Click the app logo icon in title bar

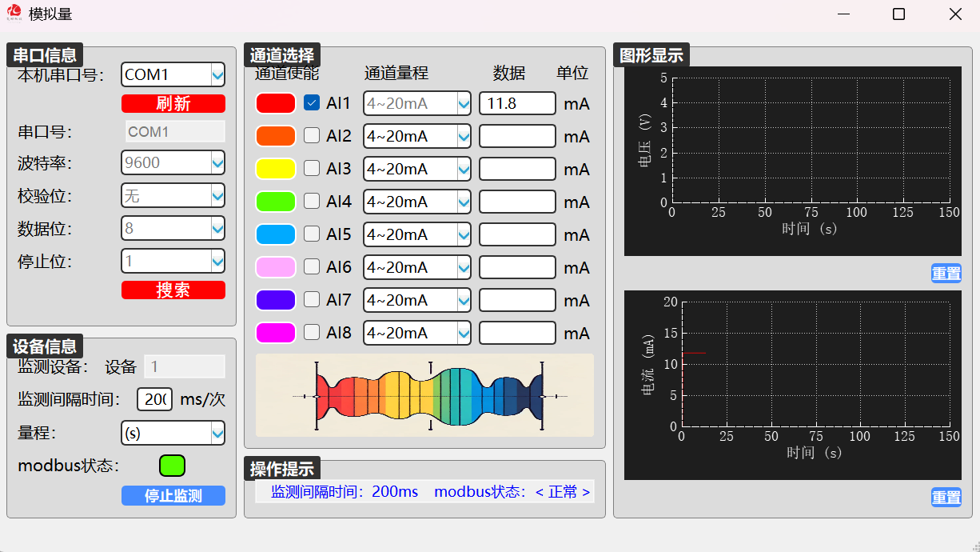(14, 14)
